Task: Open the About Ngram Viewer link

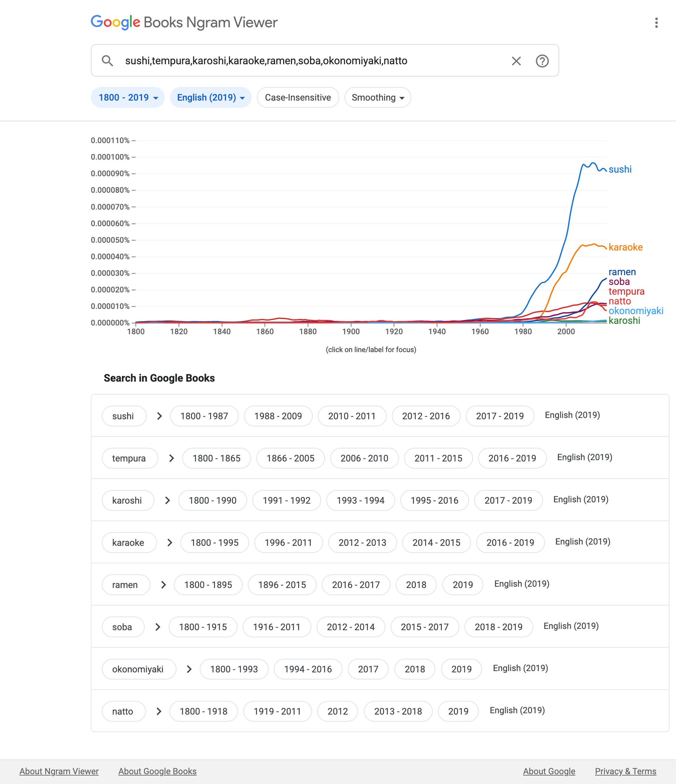Action: point(59,771)
